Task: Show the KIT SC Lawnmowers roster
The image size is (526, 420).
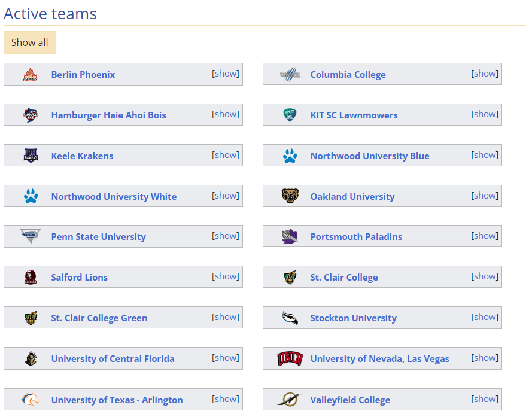Action: 485,114
